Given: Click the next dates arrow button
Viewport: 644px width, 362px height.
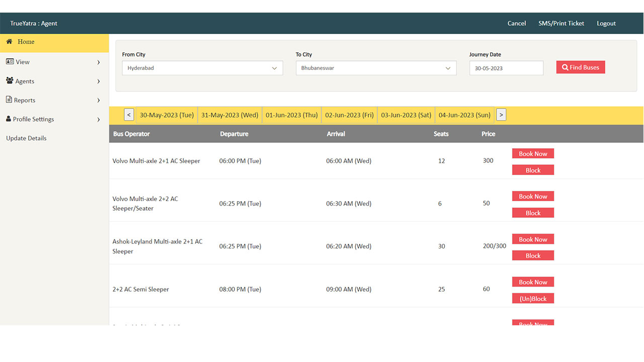Looking at the screenshot, I should tap(501, 115).
